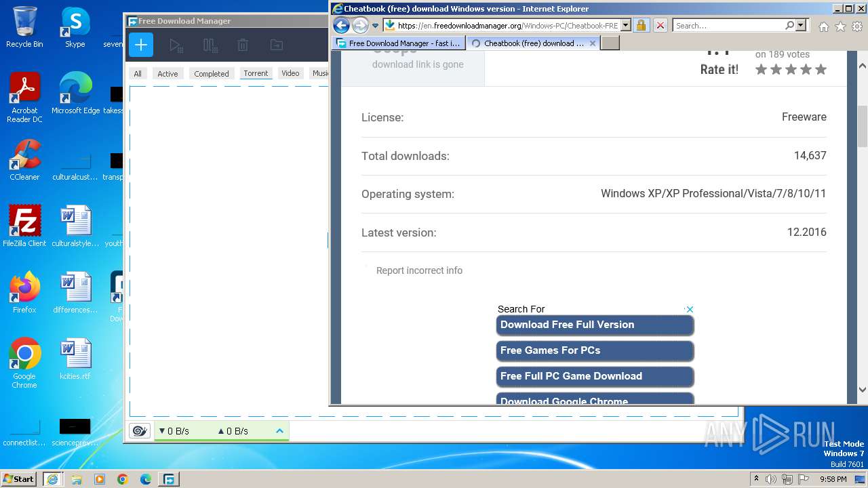Rate with the fifth star
This screenshot has height=488, width=868.
pos(821,69)
